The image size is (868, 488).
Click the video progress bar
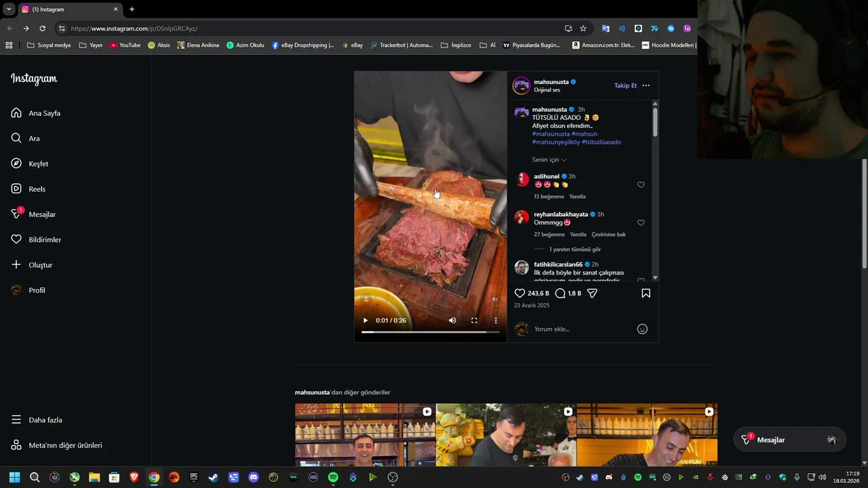click(430, 332)
